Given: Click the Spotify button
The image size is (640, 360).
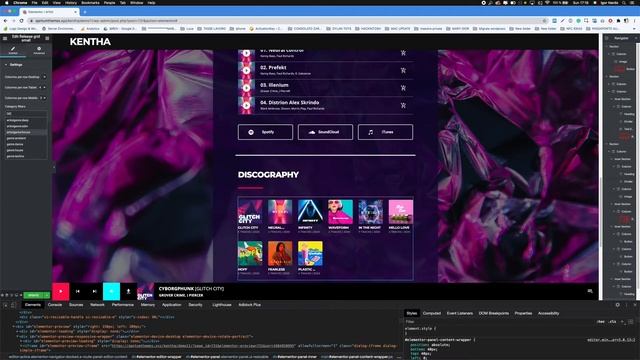Looking at the screenshot, I should (x=265, y=132).
